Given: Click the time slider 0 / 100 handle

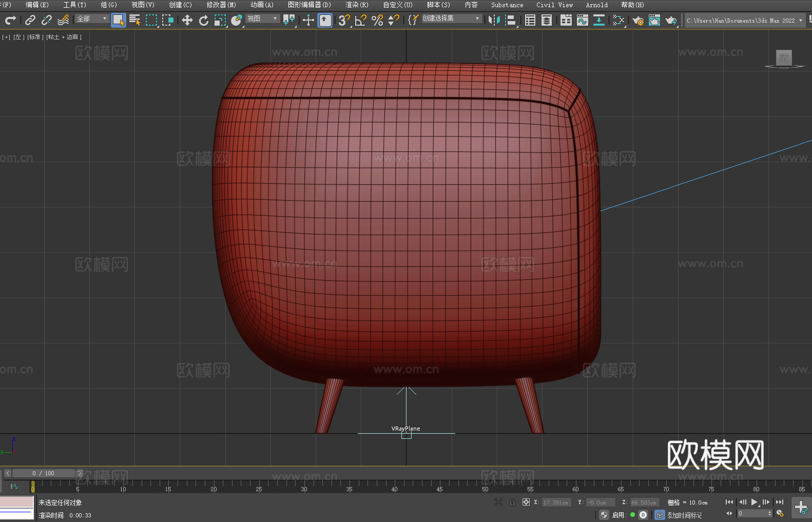Looking at the screenshot, I should pos(44,473).
